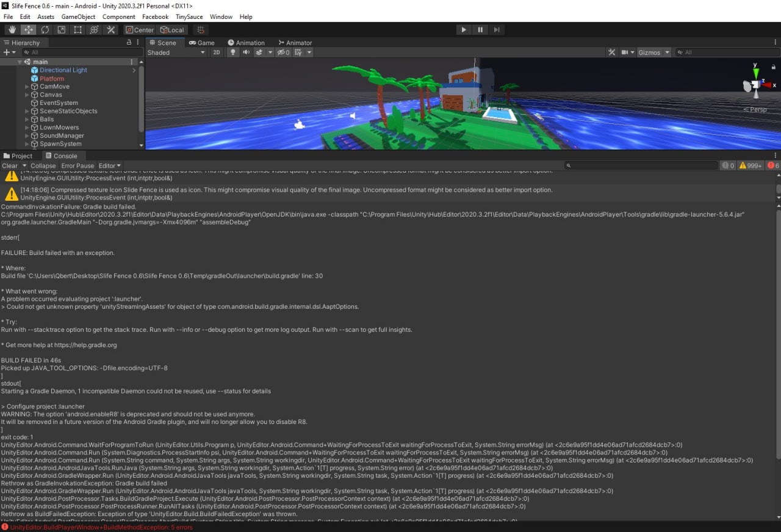Step forward one frame
Screen dimensions: 781x532
click(x=497, y=30)
